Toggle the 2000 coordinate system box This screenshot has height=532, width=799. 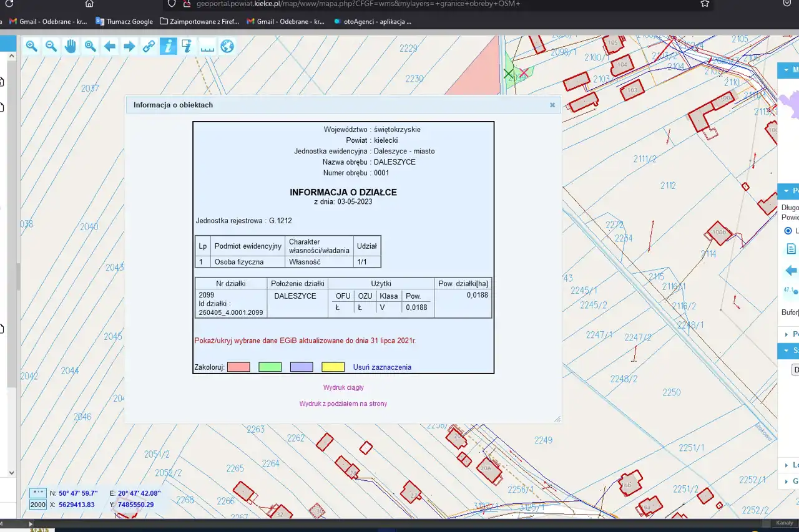[x=38, y=505]
